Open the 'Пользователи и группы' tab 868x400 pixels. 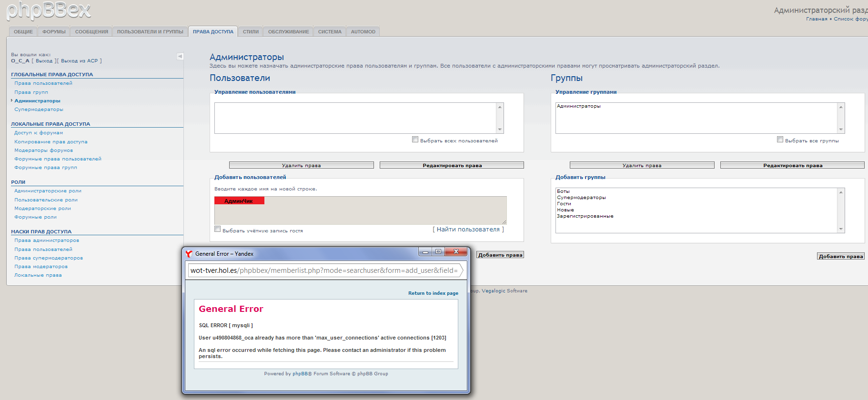150,32
